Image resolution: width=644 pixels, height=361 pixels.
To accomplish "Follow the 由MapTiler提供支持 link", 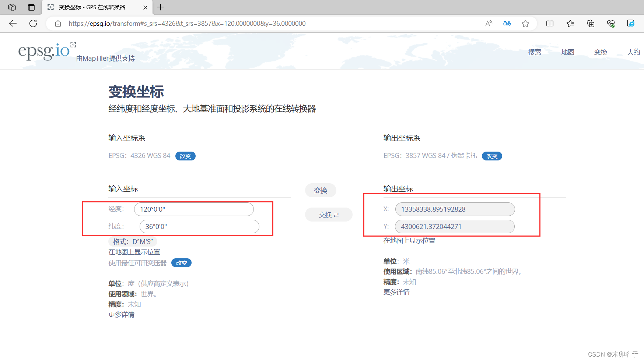I will click(105, 59).
